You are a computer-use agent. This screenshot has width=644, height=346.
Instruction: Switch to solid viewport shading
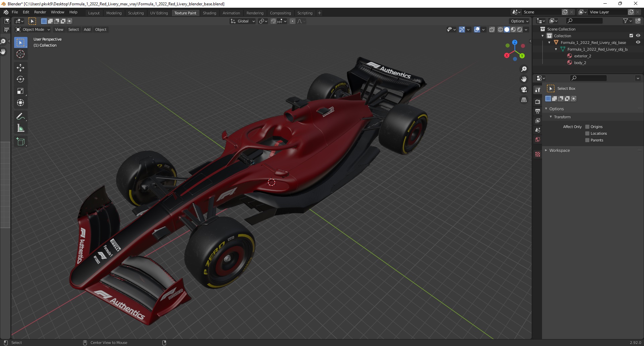point(507,30)
